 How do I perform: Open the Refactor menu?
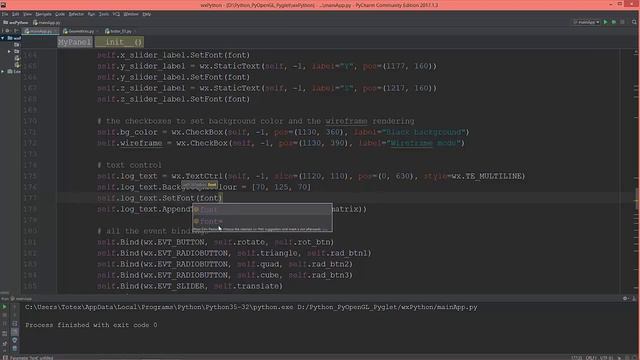click(76, 14)
